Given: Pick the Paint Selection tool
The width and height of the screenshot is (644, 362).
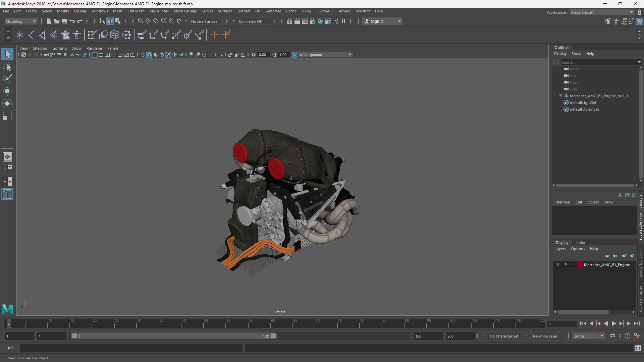Looking at the screenshot, I should pyautogui.click(x=7, y=79).
